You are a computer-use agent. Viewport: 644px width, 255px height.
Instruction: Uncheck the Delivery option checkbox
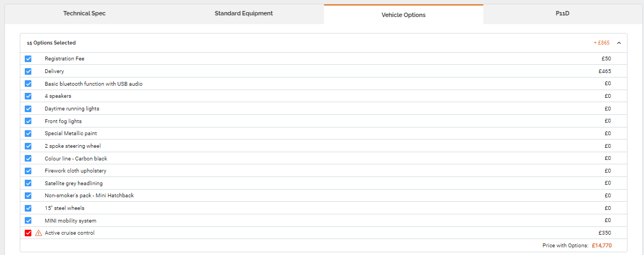[x=28, y=71]
